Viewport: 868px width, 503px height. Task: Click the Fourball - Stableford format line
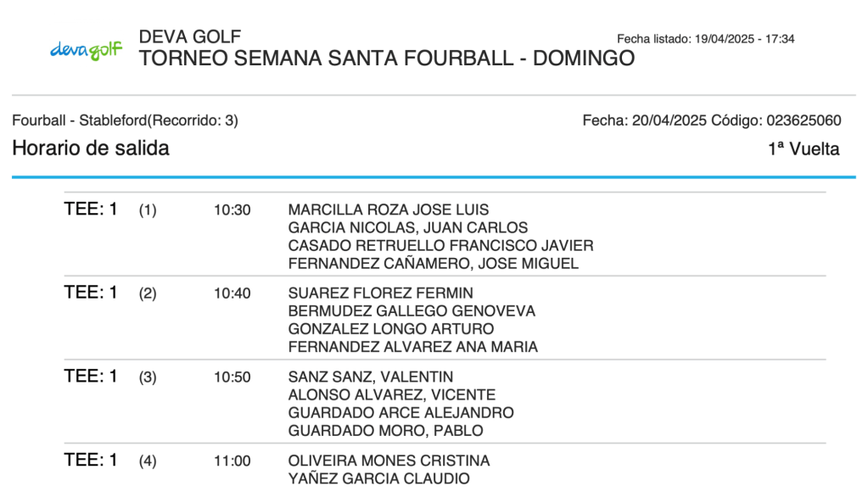pos(125,120)
